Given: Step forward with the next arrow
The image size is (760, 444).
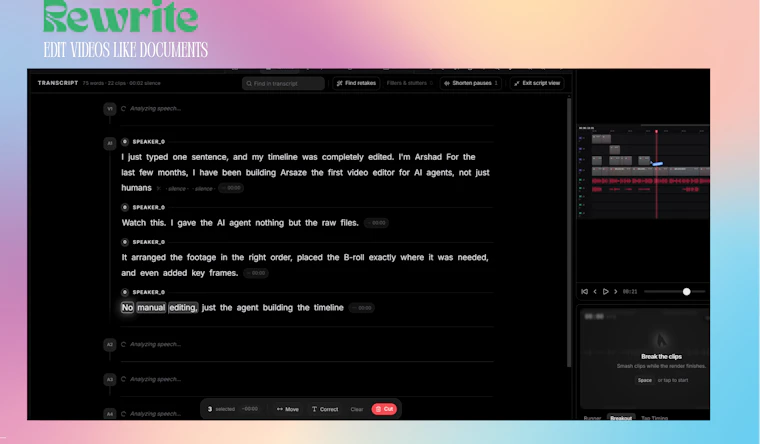Looking at the screenshot, I should [616, 292].
